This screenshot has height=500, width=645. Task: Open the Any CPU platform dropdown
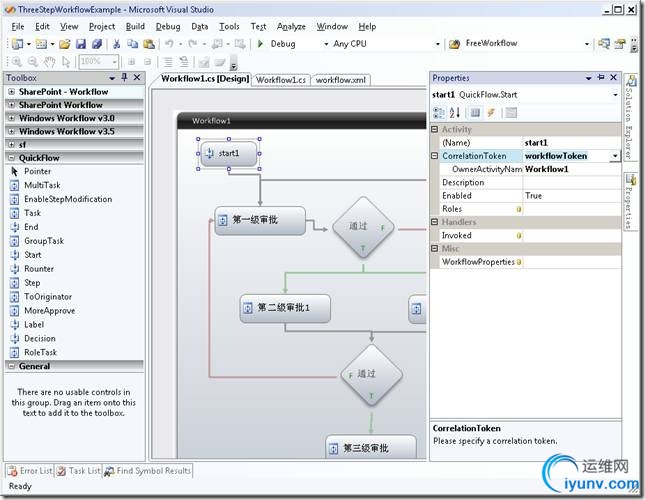click(x=437, y=44)
